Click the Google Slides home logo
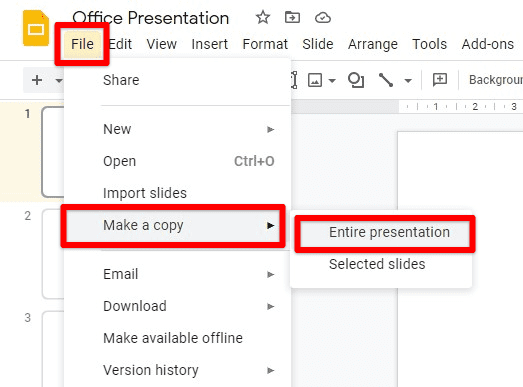The height and width of the screenshot is (387, 523). click(36, 28)
